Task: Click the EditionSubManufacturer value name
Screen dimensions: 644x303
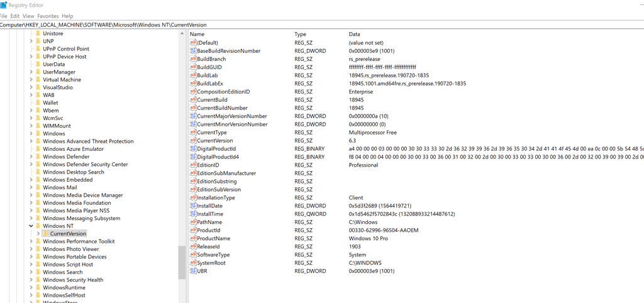Action: 226,174
